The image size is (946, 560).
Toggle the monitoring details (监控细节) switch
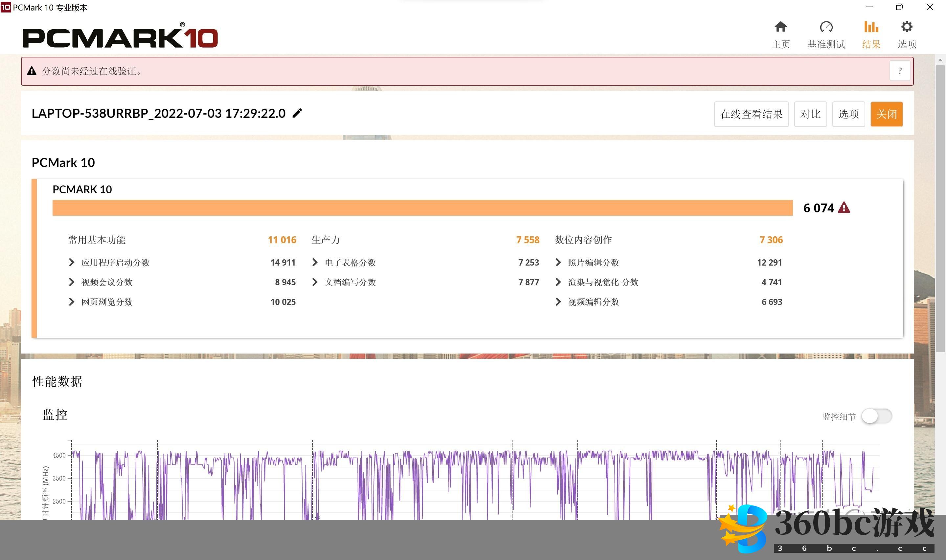[x=877, y=416]
